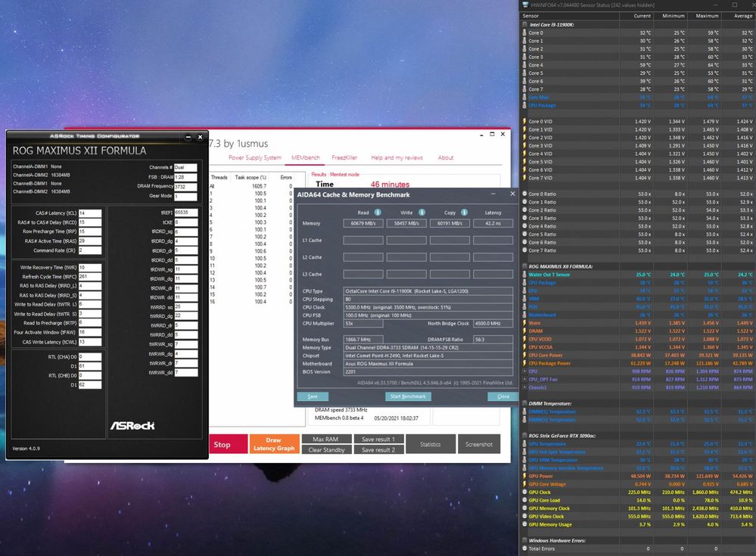The image size is (756, 556).
Task: Select the Refresh Cycle Time (tRFC) field
Action: tap(90, 277)
